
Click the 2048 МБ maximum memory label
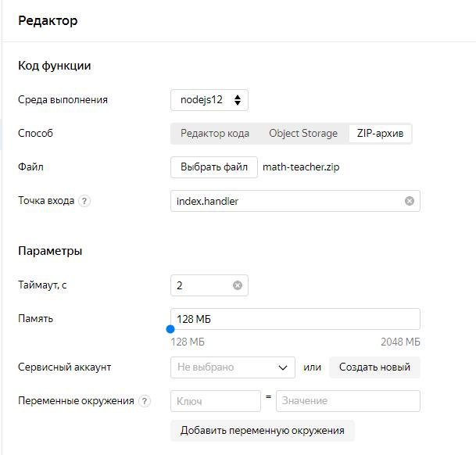click(400, 342)
